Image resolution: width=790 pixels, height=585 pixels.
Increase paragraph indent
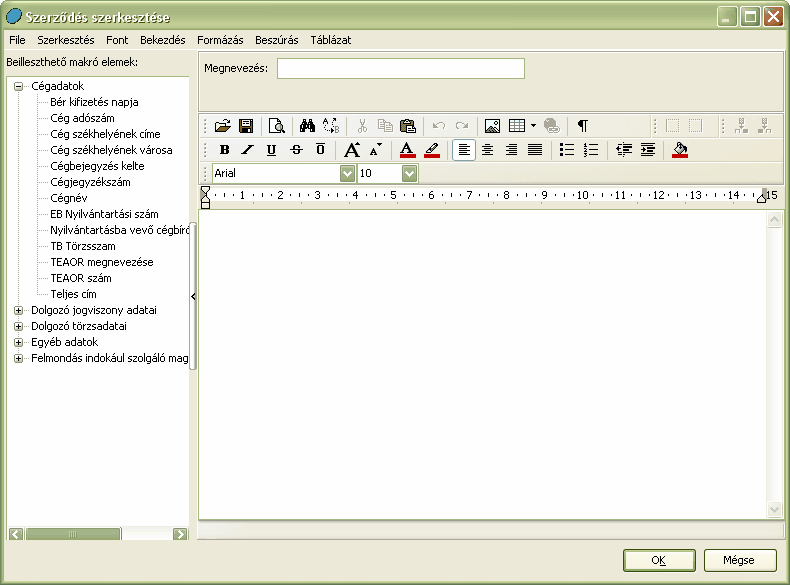pos(647,150)
